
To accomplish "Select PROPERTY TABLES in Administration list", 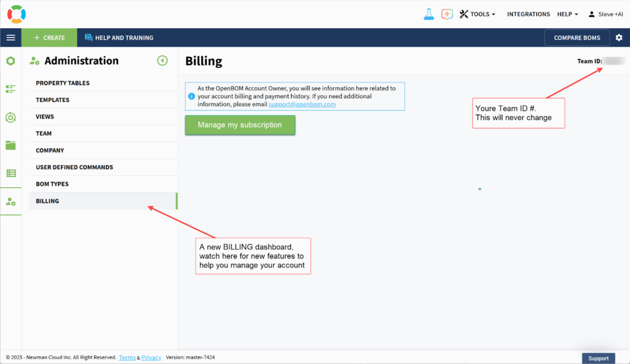I will pyautogui.click(x=63, y=83).
